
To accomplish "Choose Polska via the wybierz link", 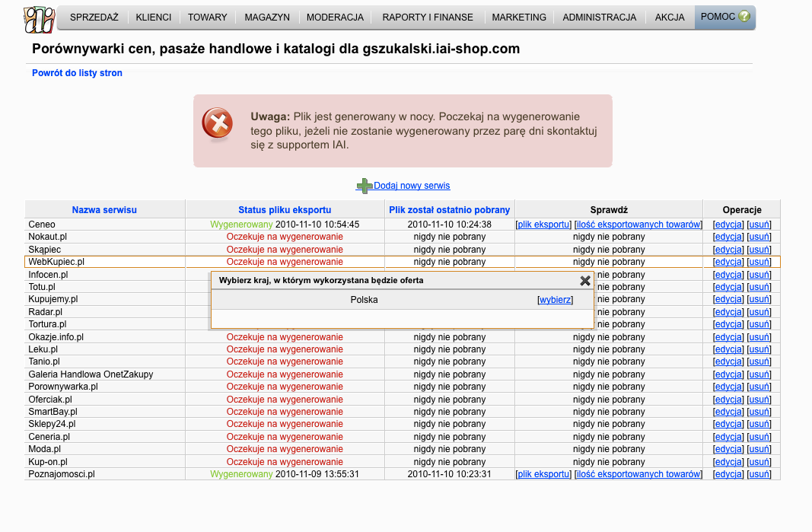I will tap(555, 300).
